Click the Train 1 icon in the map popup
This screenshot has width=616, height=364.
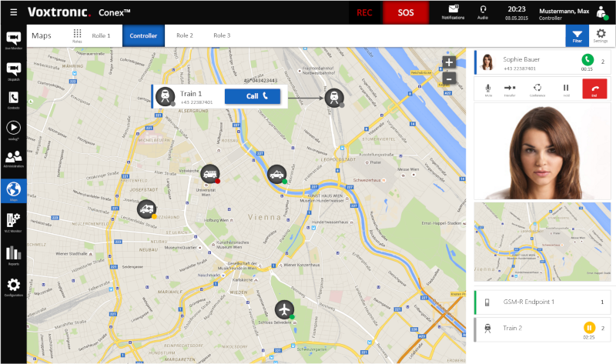click(166, 97)
